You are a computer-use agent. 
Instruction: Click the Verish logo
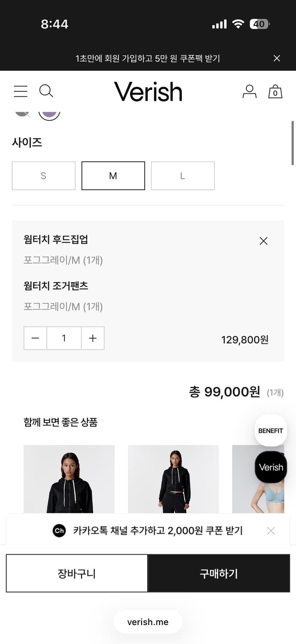148,91
